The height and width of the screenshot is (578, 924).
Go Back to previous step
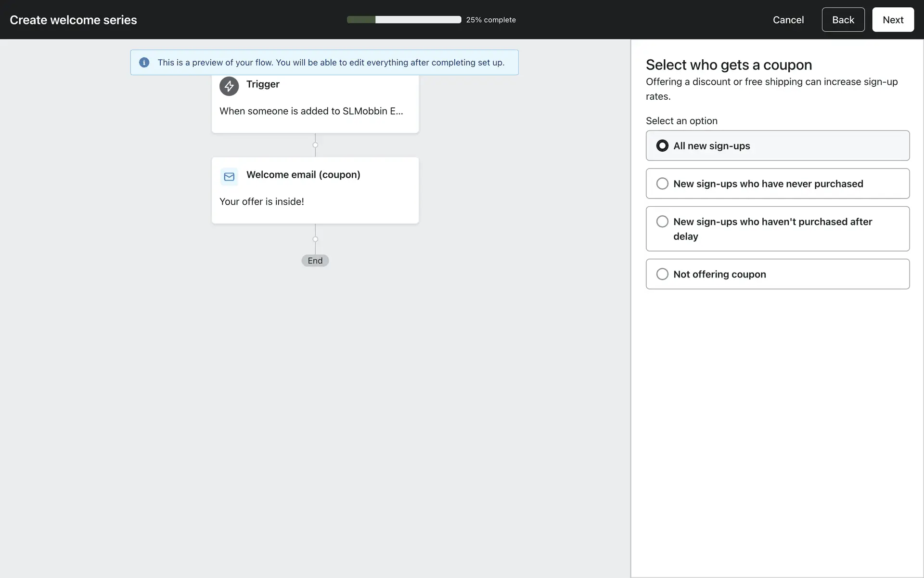click(x=843, y=20)
